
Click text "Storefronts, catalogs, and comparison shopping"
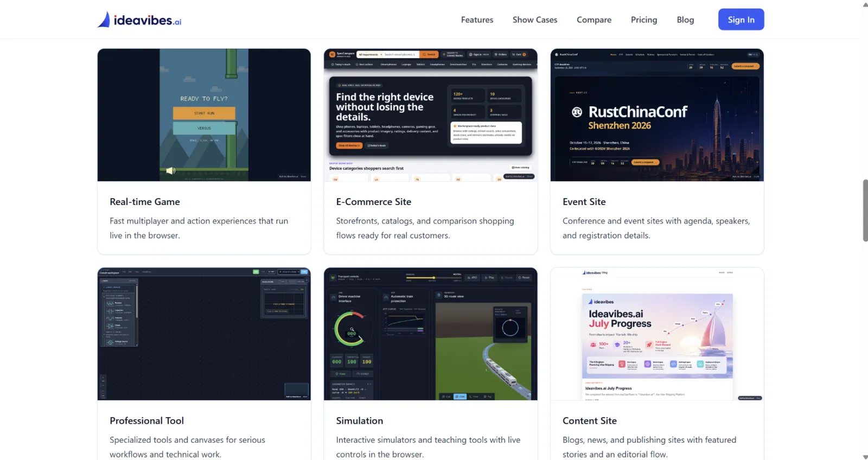425,221
